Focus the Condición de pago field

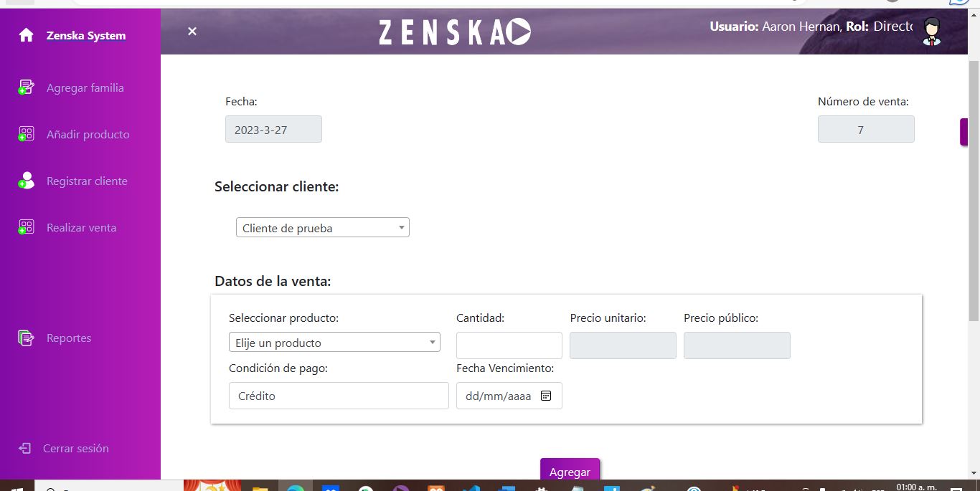coord(339,396)
